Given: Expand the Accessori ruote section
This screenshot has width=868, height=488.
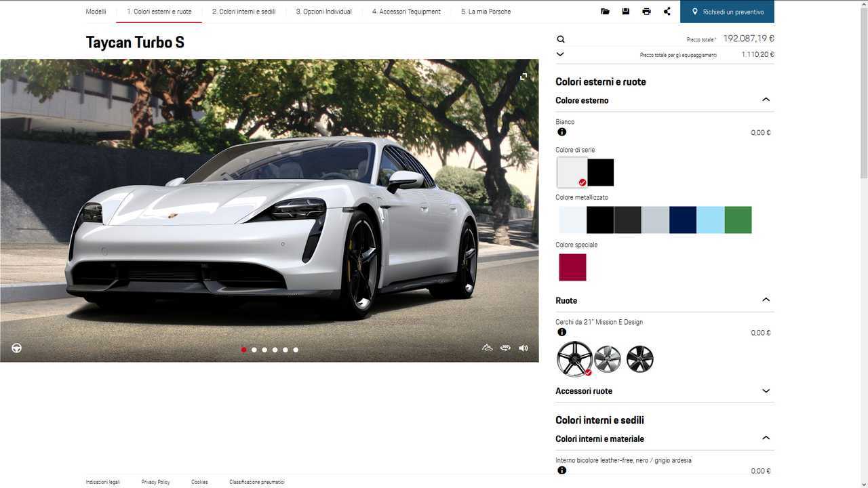Looking at the screenshot, I should pyautogui.click(x=766, y=391).
